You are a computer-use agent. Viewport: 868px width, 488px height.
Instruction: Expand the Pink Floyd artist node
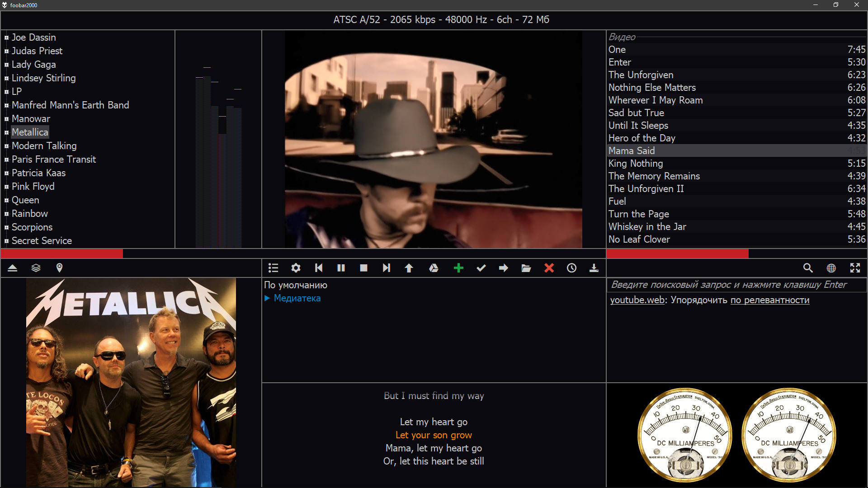click(7, 187)
